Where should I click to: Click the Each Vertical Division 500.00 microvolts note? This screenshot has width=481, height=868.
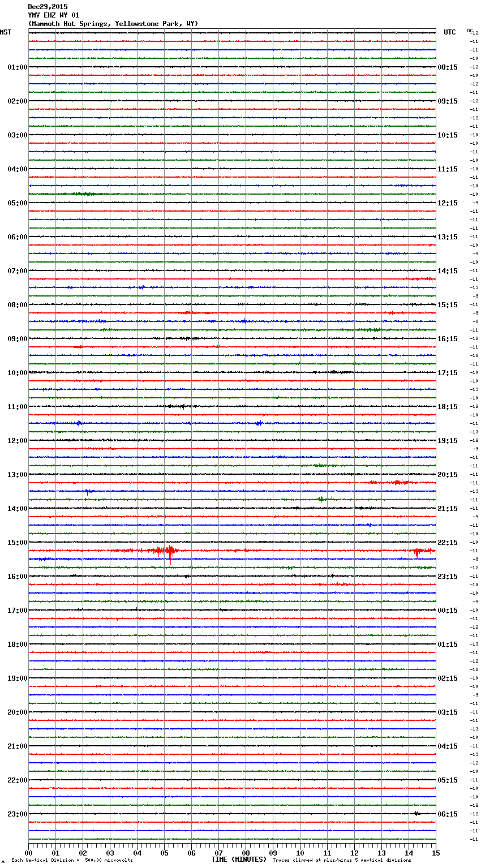pos(72,860)
